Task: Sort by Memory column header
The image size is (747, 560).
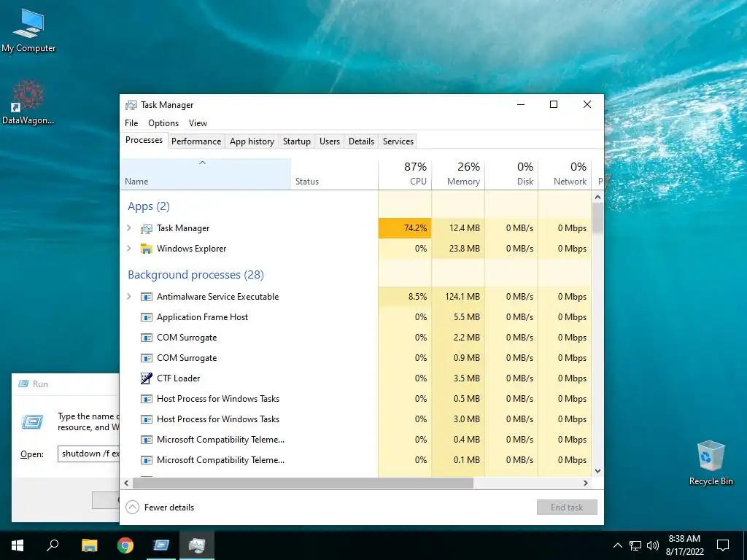Action: point(458,174)
